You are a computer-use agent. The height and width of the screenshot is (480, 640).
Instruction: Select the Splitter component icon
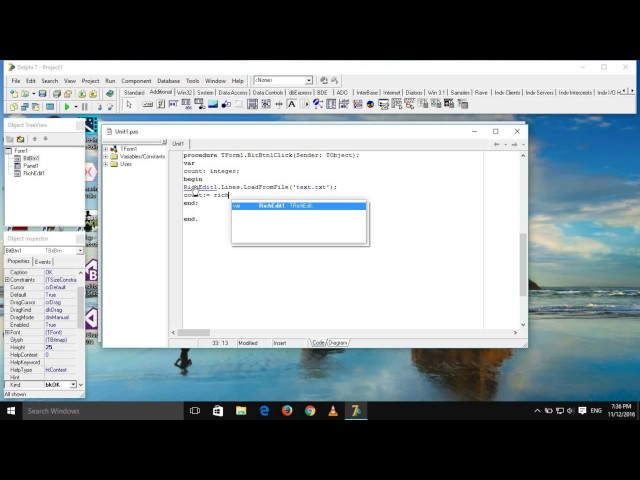click(279, 104)
